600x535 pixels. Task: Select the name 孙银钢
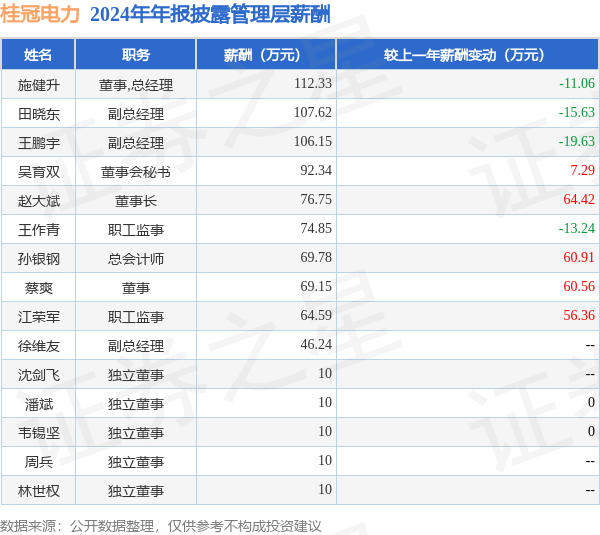pos(39,259)
